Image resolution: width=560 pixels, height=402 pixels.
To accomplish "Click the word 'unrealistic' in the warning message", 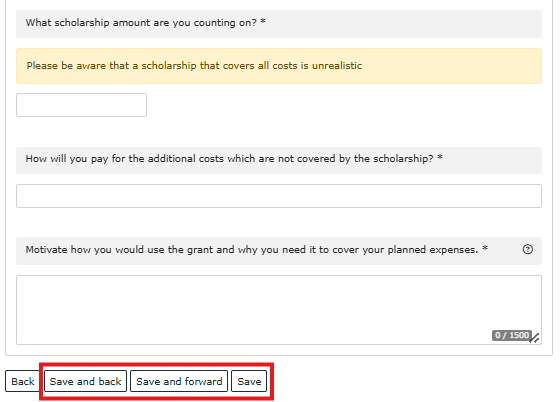I will (x=337, y=66).
